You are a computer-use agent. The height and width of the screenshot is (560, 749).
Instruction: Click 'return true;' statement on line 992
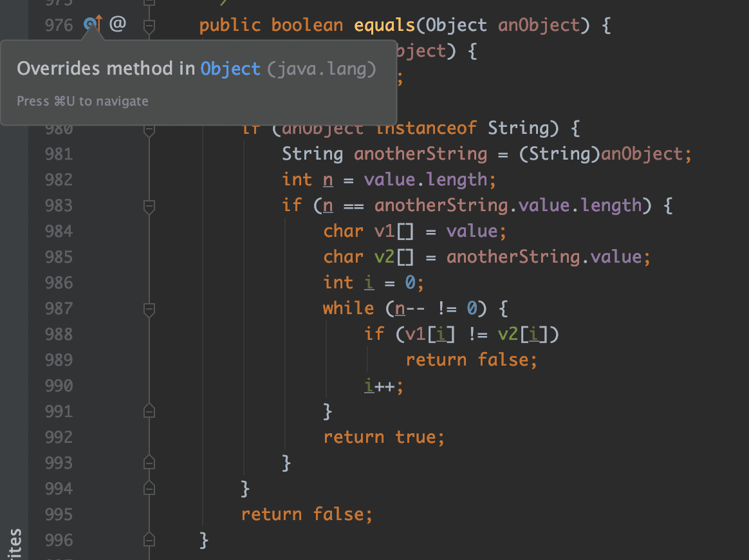(384, 437)
